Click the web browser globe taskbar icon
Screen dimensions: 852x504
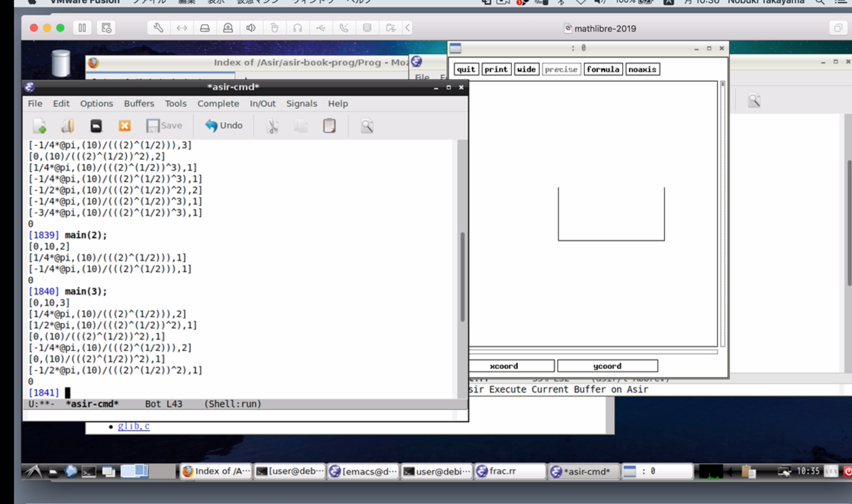71,471
